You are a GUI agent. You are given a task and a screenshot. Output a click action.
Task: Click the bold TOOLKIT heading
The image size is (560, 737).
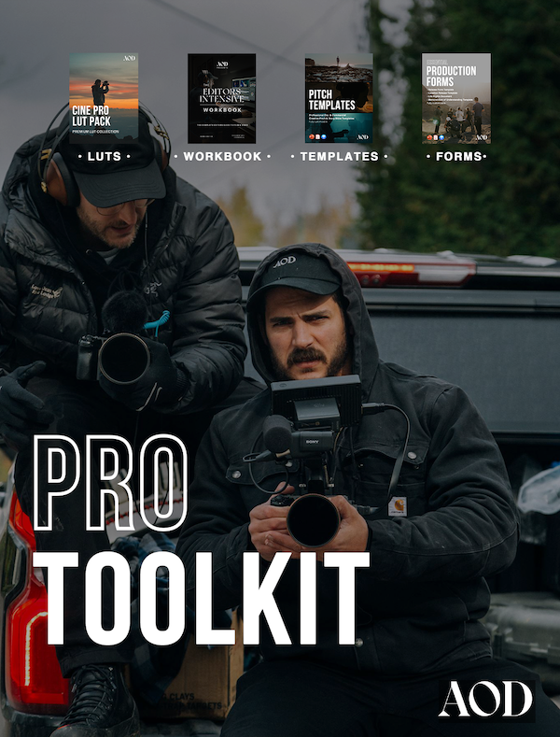click(201, 599)
